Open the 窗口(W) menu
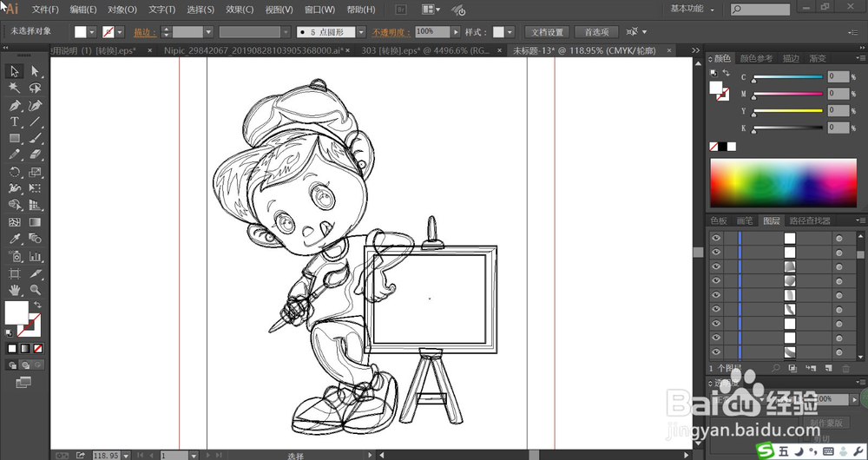The image size is (868, 460). coord(320,10)
